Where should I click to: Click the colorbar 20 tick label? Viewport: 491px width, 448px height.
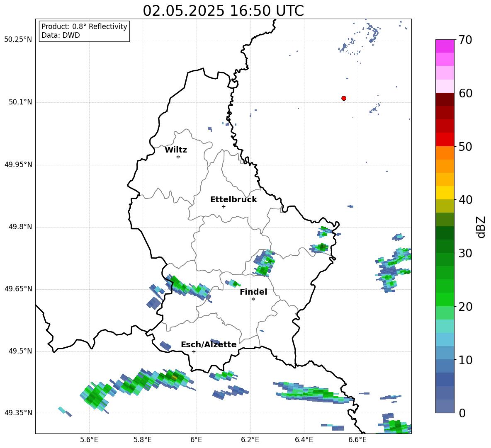465,307
